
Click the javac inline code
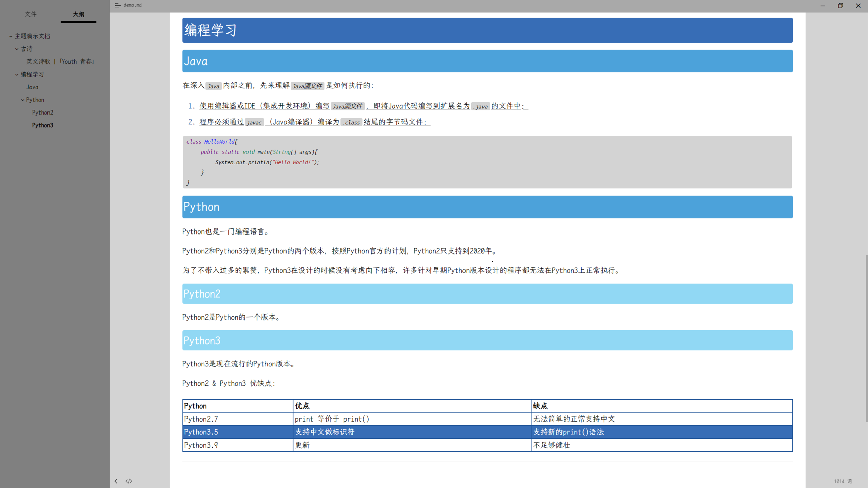coord(254,122)
